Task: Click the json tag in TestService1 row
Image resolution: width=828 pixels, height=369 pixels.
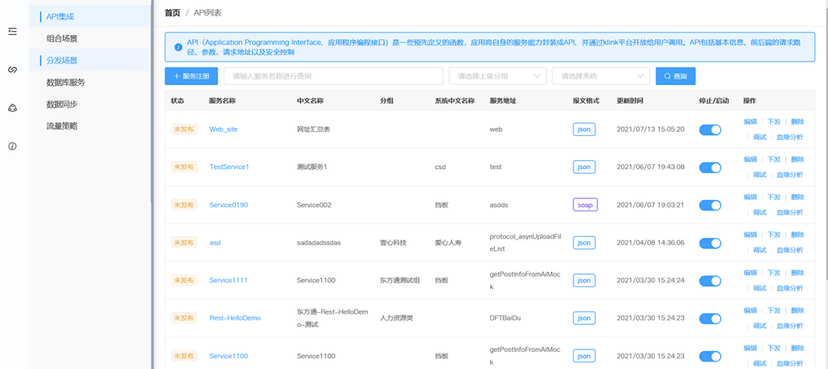Action: pos(584,167)
